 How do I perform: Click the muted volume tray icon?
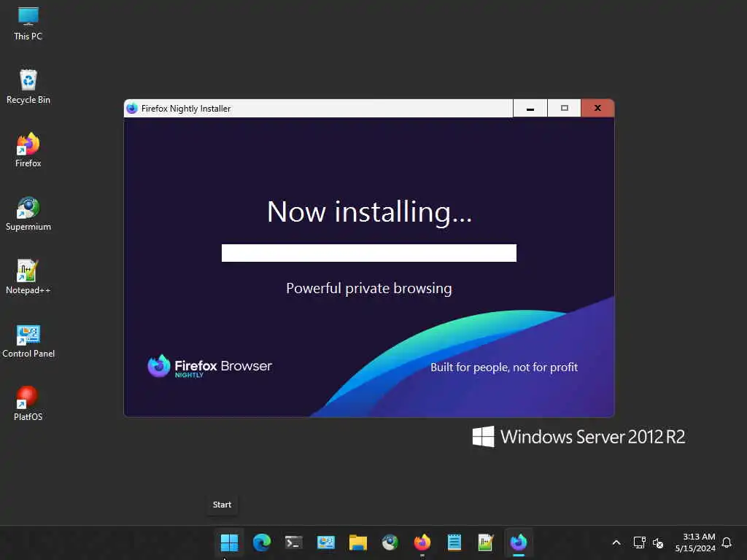(x=658, y=542)
